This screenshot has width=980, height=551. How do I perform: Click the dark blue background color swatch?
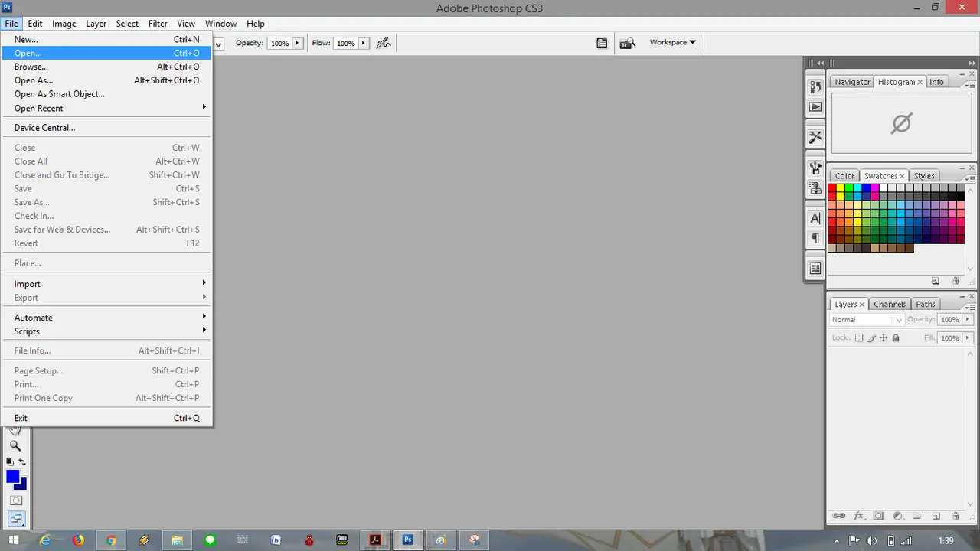(x=21, y=485)
